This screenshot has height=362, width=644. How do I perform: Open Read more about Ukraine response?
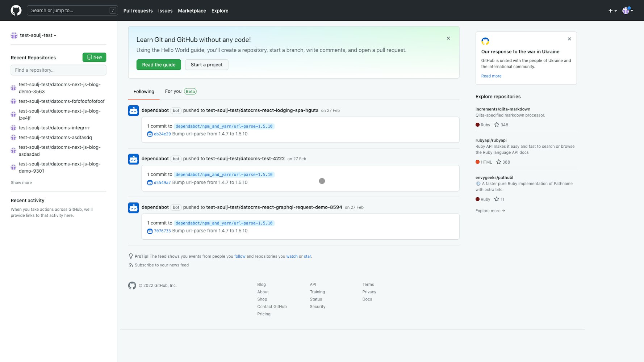tap(491, 76)
